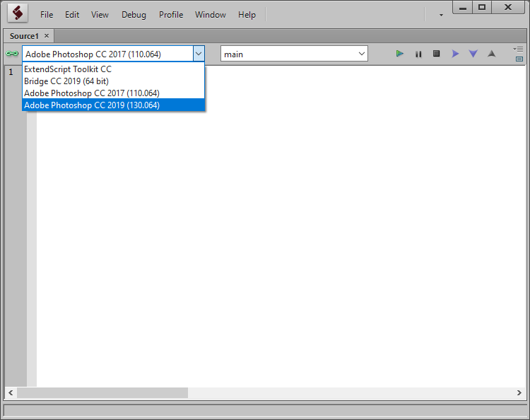Click scrollbar right arrow
Screen dimensions: 530x420
tap(519, 392)
